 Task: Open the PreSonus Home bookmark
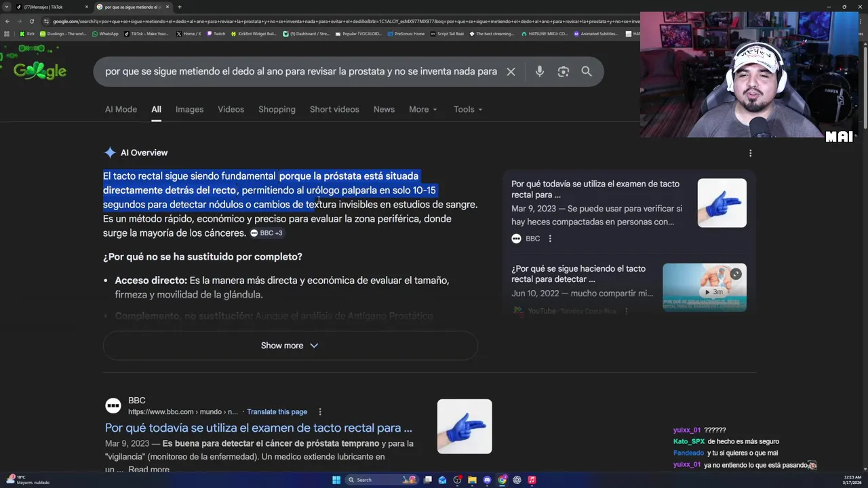coord(406,33)
